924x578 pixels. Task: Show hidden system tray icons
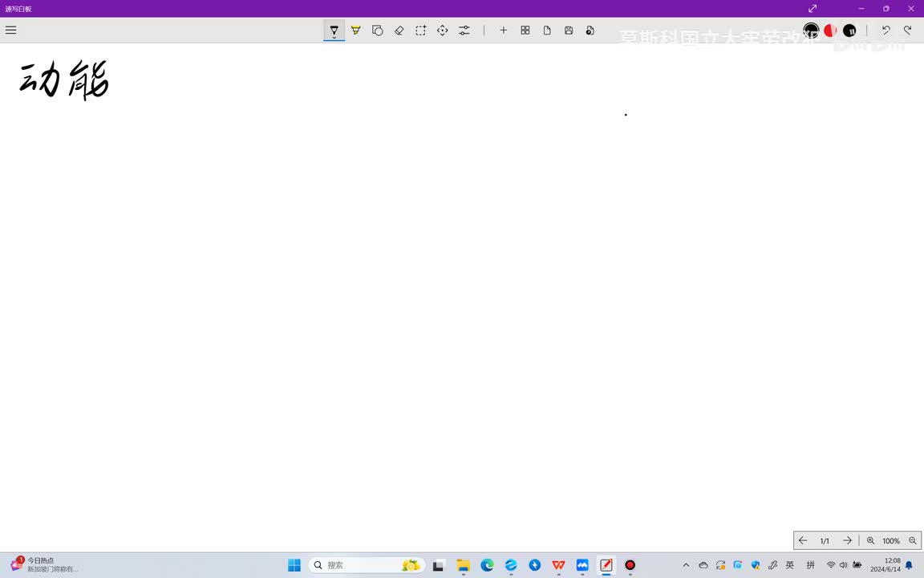686,565
